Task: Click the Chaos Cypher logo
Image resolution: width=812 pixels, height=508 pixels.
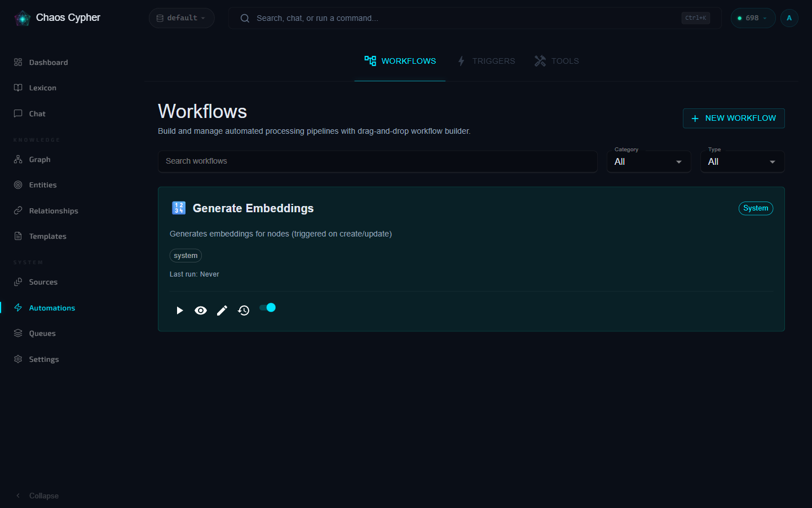Action: 23,18
